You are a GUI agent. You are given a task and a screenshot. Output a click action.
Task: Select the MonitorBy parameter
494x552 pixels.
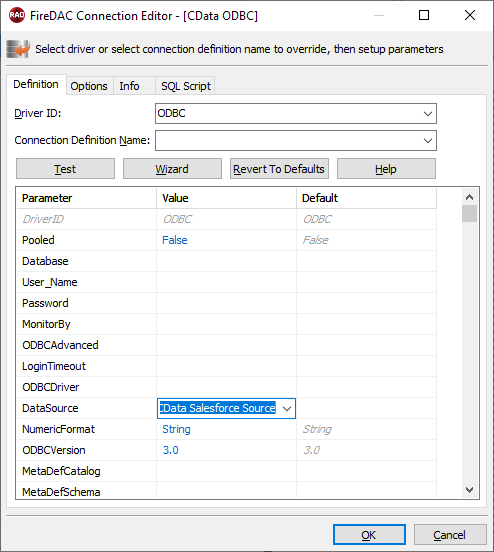[46, 324]
